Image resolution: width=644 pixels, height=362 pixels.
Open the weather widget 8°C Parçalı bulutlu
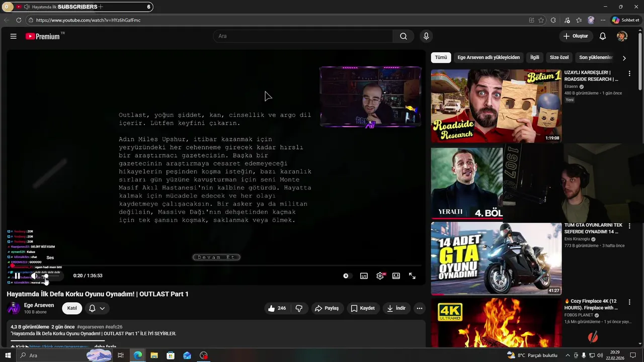point(532,355)
